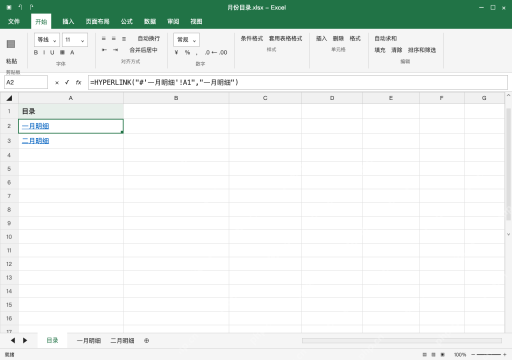Apply % percent style
Screen dimensions: 512x360
(187, 52)
